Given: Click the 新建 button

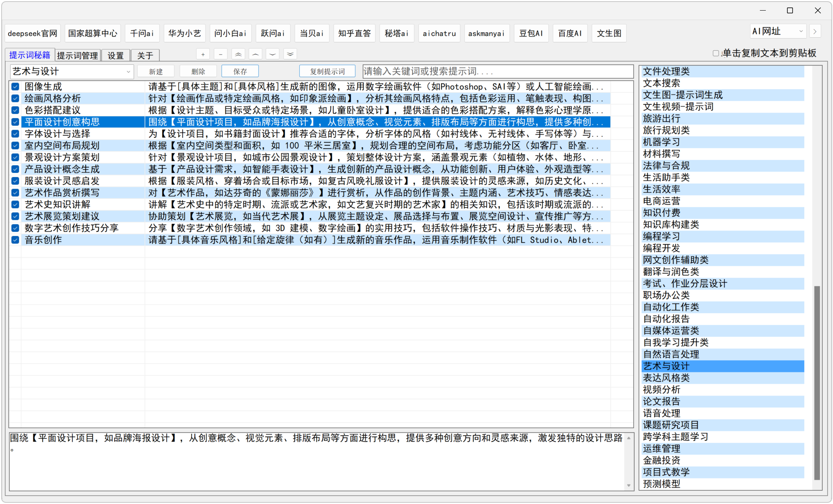Looking at the screenshot, I should pyautogui.click(x=156, y=71).
